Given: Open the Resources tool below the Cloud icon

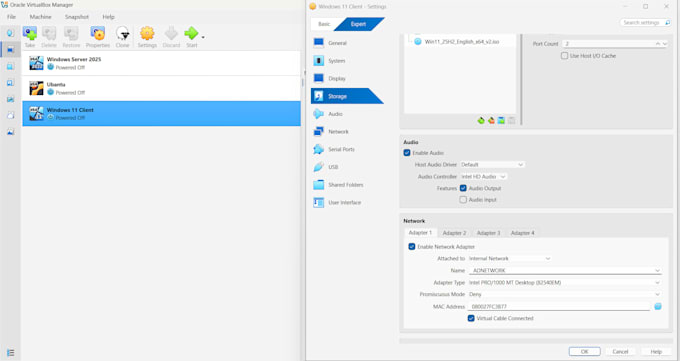Looking at the screenshot, I should [10, 132].
